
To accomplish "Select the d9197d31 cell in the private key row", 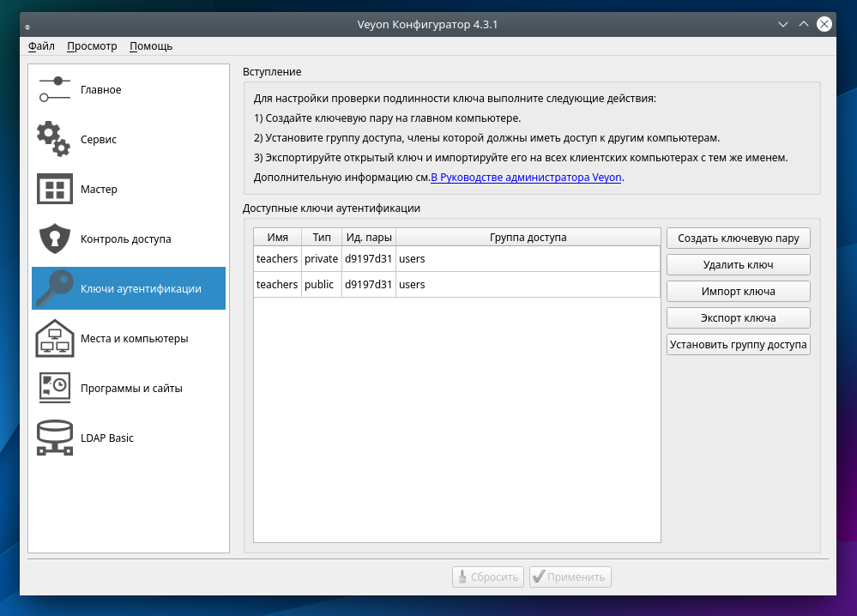I will coord(369,258).
